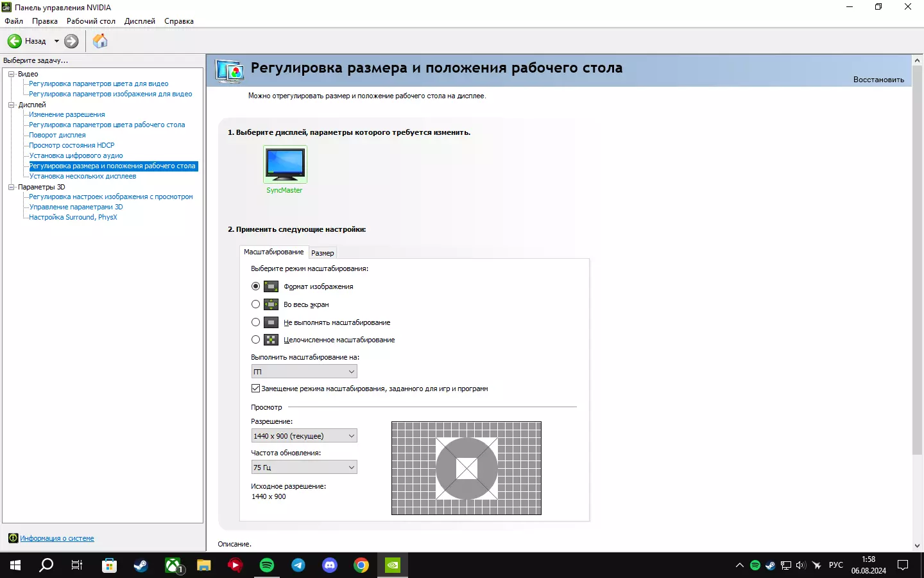Open 'Настройка Surround, PhysX' task

[73, 217]
